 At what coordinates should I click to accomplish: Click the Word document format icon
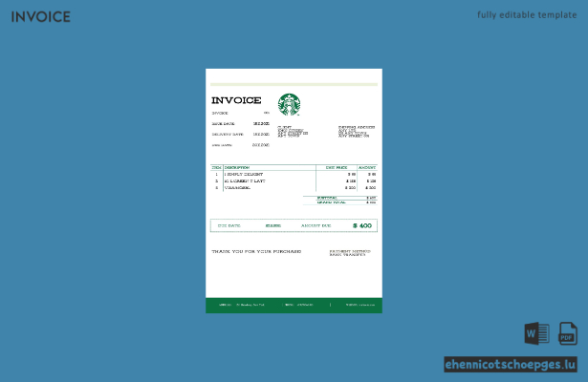click(x=536, y=333)
